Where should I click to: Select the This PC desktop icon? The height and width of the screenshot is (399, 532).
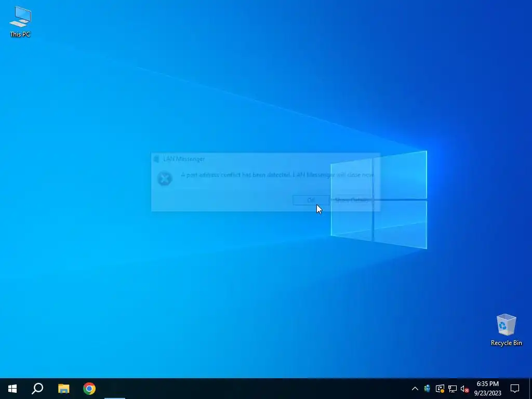pyautogui.click(x=20, y=22)
